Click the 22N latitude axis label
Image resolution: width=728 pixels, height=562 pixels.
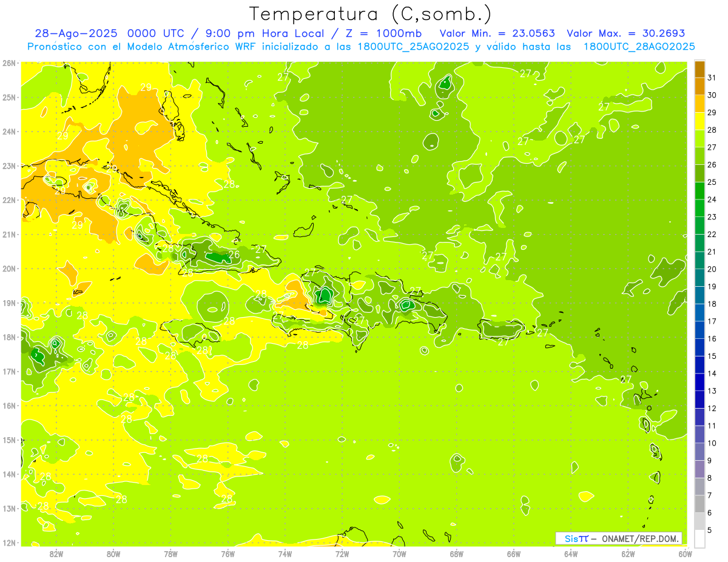point(9,200)
